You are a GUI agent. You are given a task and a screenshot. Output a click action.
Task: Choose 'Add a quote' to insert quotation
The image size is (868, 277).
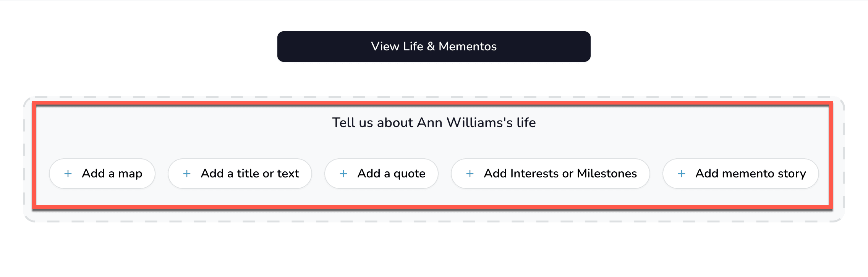point(381,174)
